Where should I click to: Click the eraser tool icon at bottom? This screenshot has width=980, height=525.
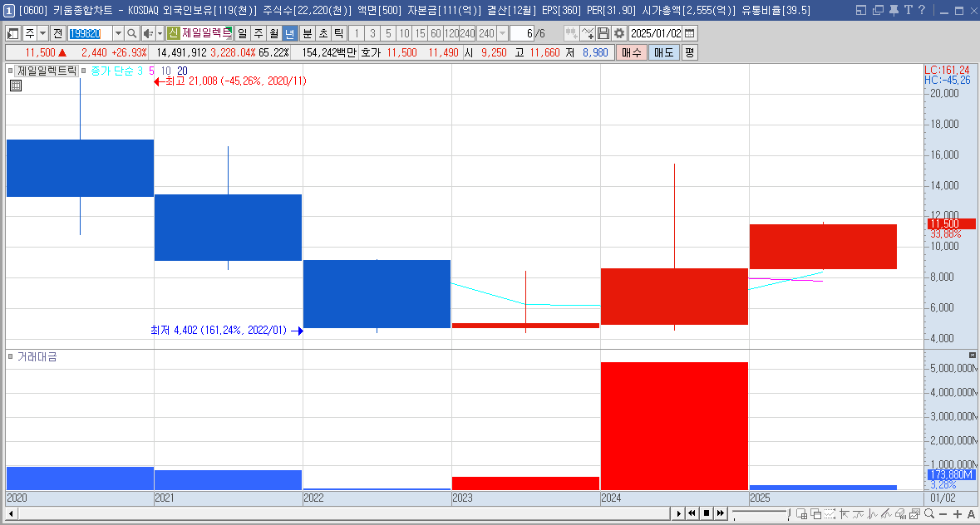[901, 513]
